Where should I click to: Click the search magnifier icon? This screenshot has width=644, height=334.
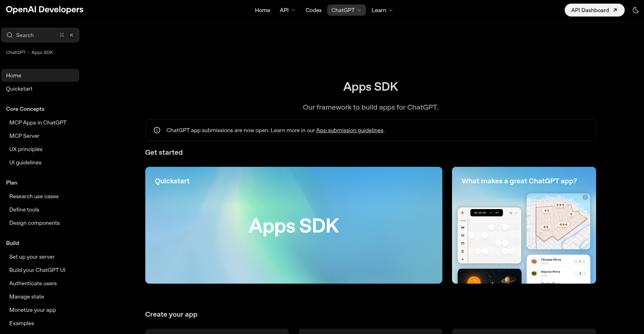[x=10, y=35]
